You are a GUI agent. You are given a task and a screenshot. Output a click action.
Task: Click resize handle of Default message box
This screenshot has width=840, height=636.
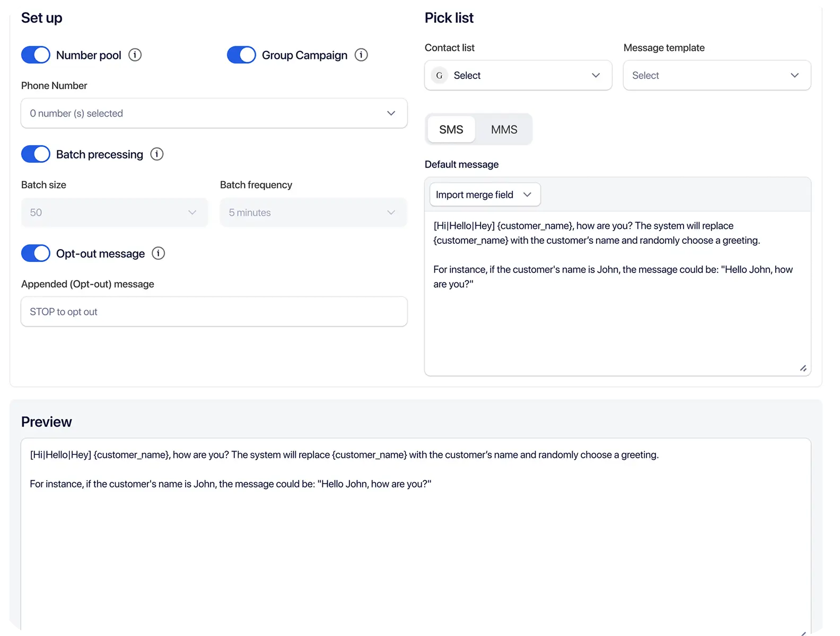(803, 368)
